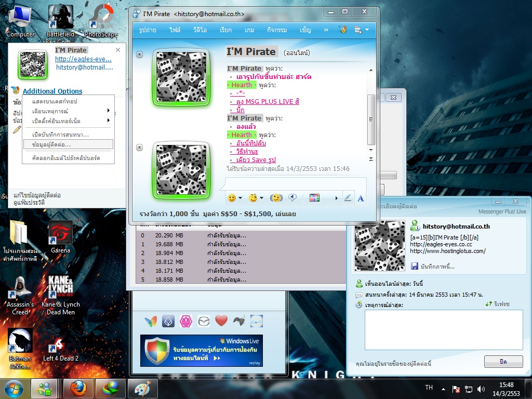Open Kane & Lynch Dead Men shortcut
Screen dimensions: 532x399
(60, 295)
